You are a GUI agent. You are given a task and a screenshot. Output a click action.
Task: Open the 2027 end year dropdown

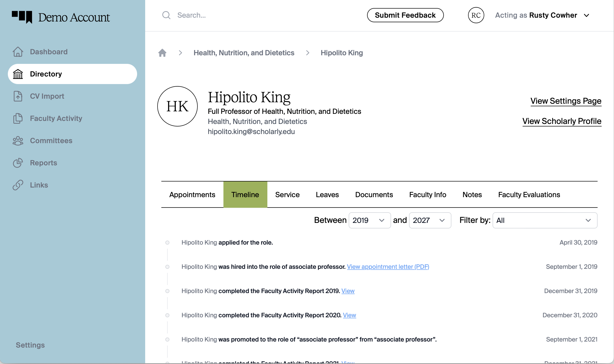[430, 220]
